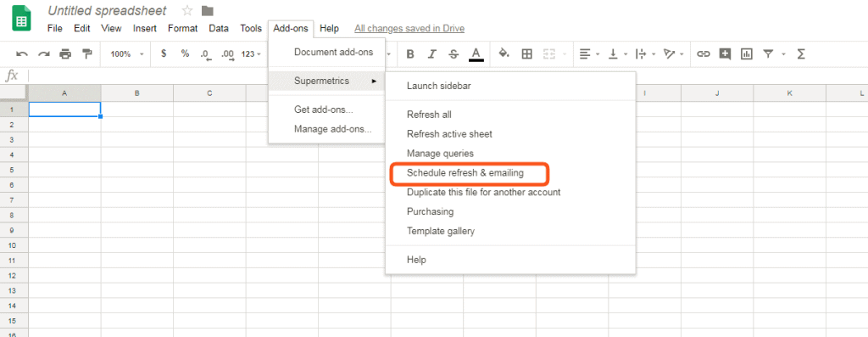Star the Untitled spreadsheet
Viewport: 868px width, 337px height.
pyautogui.click(x=186, y=10)
